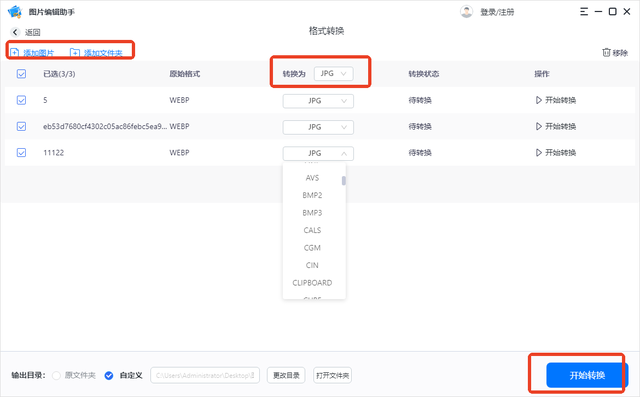Choose CLIPBOARD from the format list
Screen dimensions: 640x397
point(312,283)
